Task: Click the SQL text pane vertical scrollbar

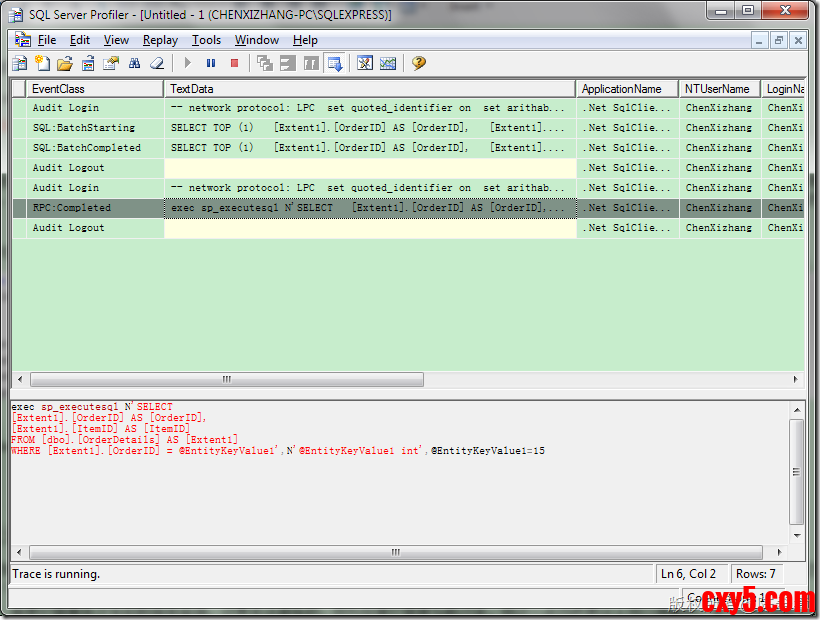Action: (x=796, y=470)
